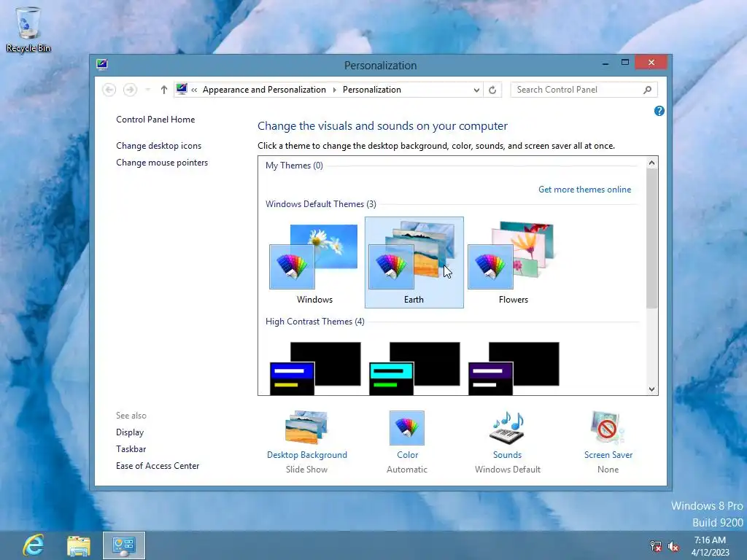Click the address bar Control Panel icon
Screen dimensions: 747x560
pos(182,89)
